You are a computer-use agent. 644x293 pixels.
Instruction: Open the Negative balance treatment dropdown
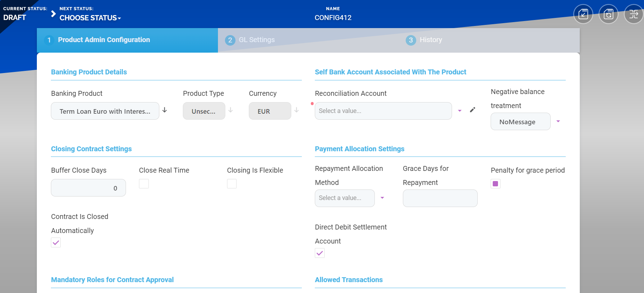(x=558, y=121)
